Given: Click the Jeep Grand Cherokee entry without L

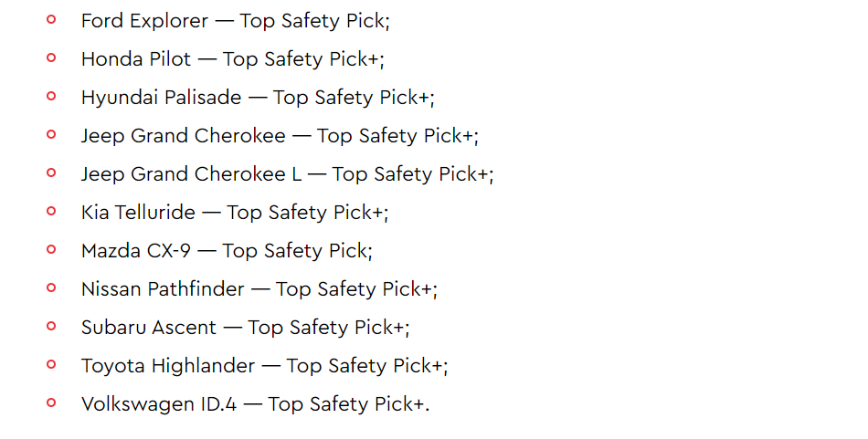Looking at the screenshot, I should [x=280, y=136].
